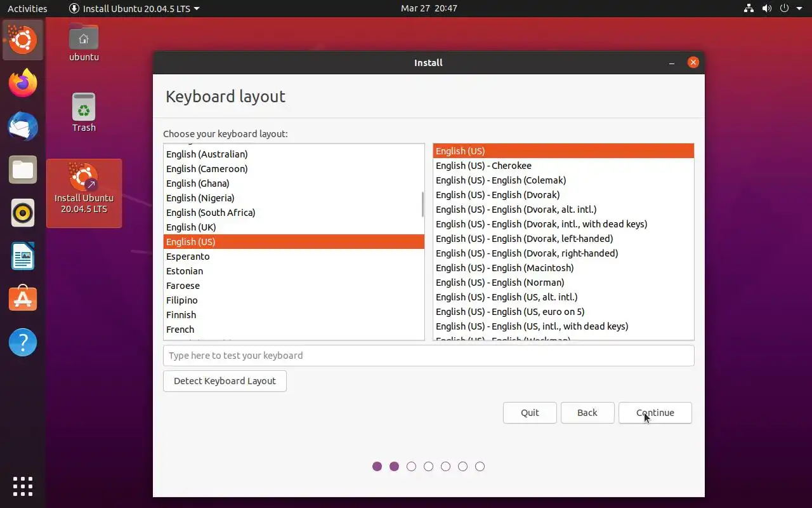Select English (US) - English (Colemak) variant
The image size is (812, 508).
[563, 180]
